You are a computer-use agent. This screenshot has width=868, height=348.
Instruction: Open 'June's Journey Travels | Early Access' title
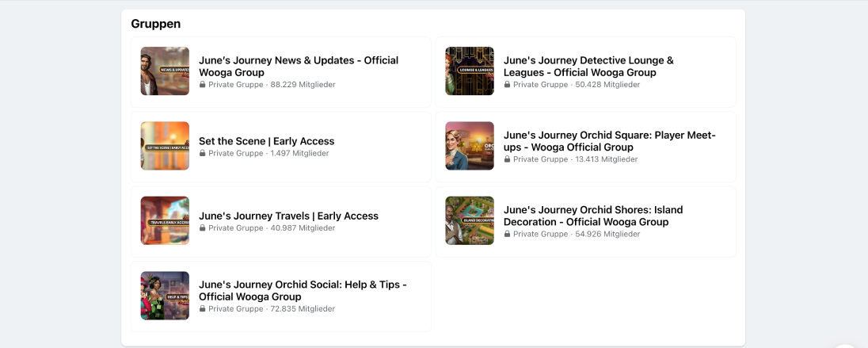pos(288,216)
